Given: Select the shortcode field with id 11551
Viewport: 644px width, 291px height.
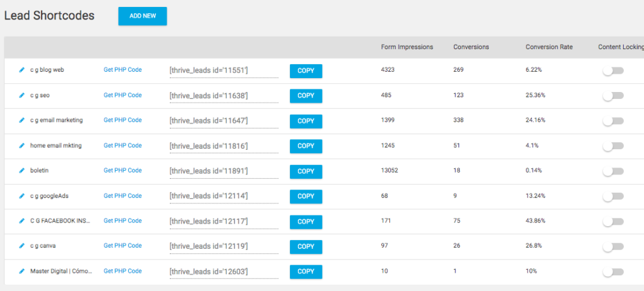Looking at the screenshot, I should [x=223, y=71].
